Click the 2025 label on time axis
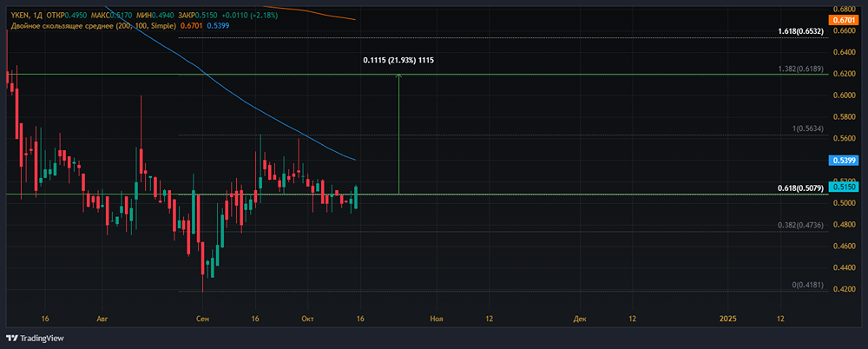 pos(728,319)
